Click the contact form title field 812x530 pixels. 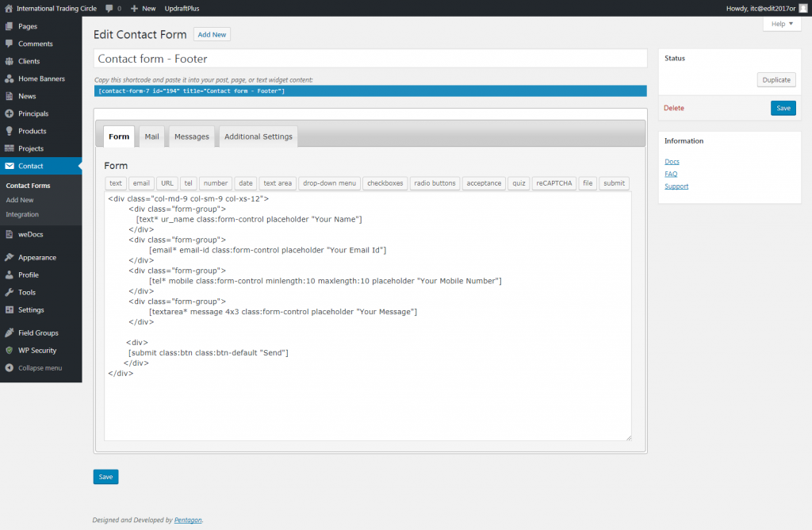pyautogui.click(x=370, y=59)
